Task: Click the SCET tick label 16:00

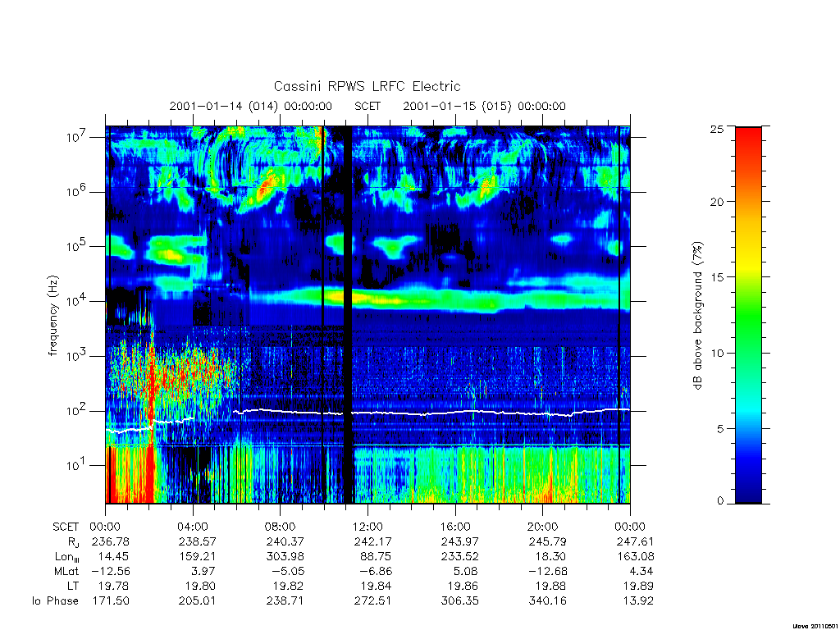Action: click(x=455, y=527)
